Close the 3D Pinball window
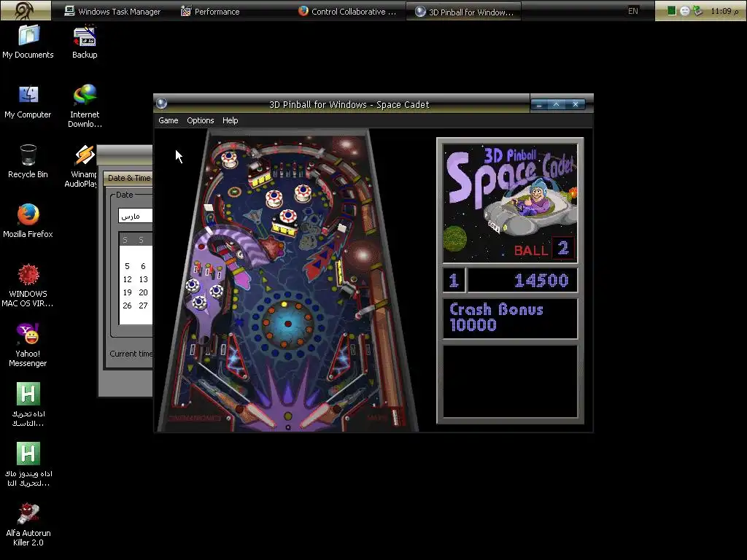Viewport: 747px width, 560px height. 576,105
